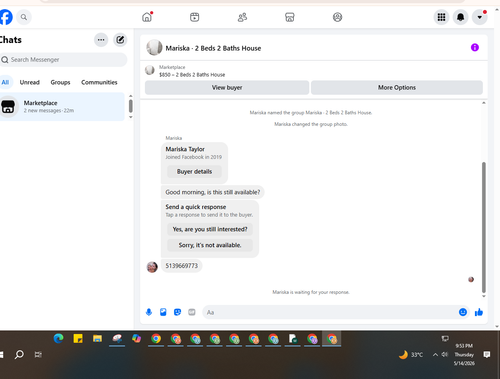Click the taskbar volume speaker icon

pyautogui.click(x=445, y=354)
